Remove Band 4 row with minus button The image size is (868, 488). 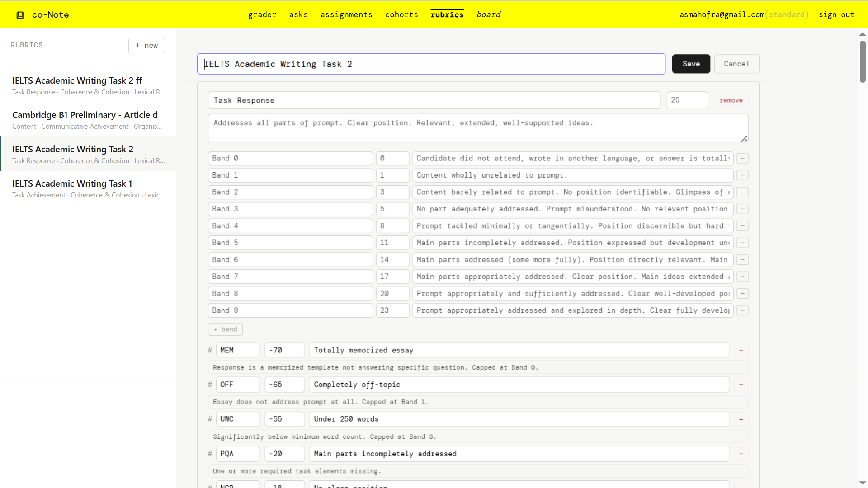pyautogui.click(x=742, y=226)
